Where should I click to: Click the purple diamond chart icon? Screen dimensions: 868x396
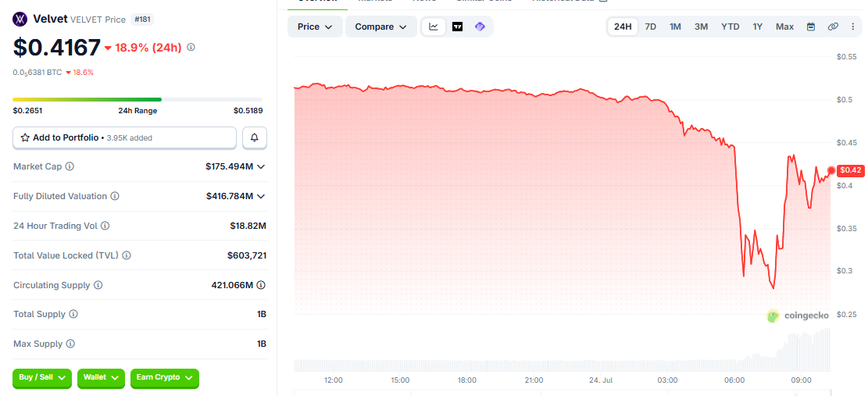point(480,27)
